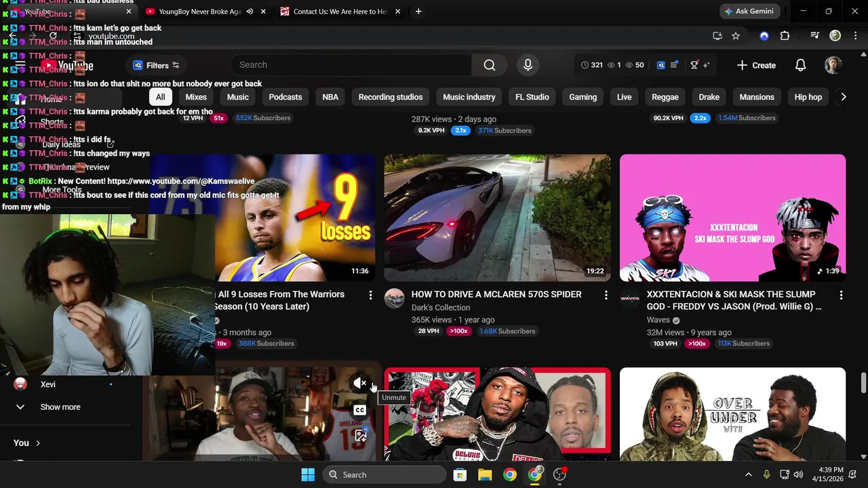
Task: Click the YouTube search input field
Action: tap(351, 65)
